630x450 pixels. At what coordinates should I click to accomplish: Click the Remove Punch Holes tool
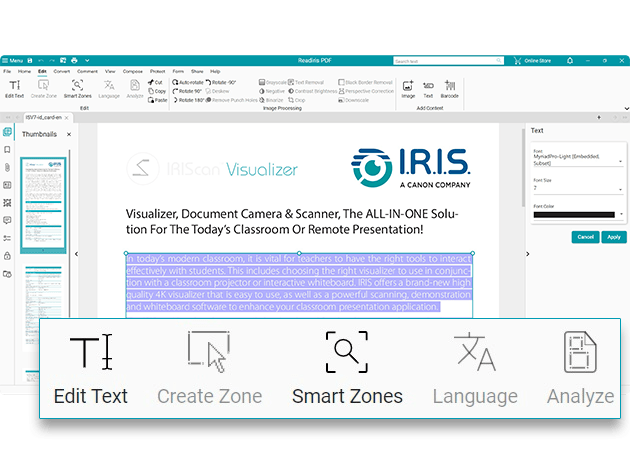(231, 100)
